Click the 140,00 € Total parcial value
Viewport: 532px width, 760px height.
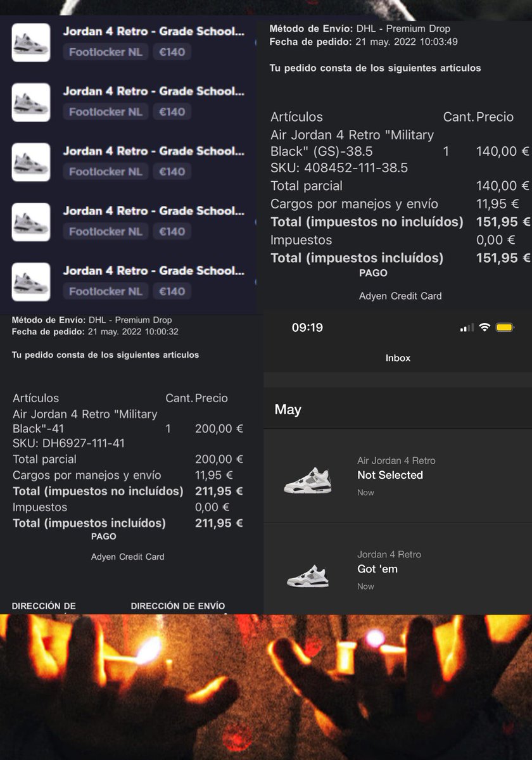coord(502,186)
